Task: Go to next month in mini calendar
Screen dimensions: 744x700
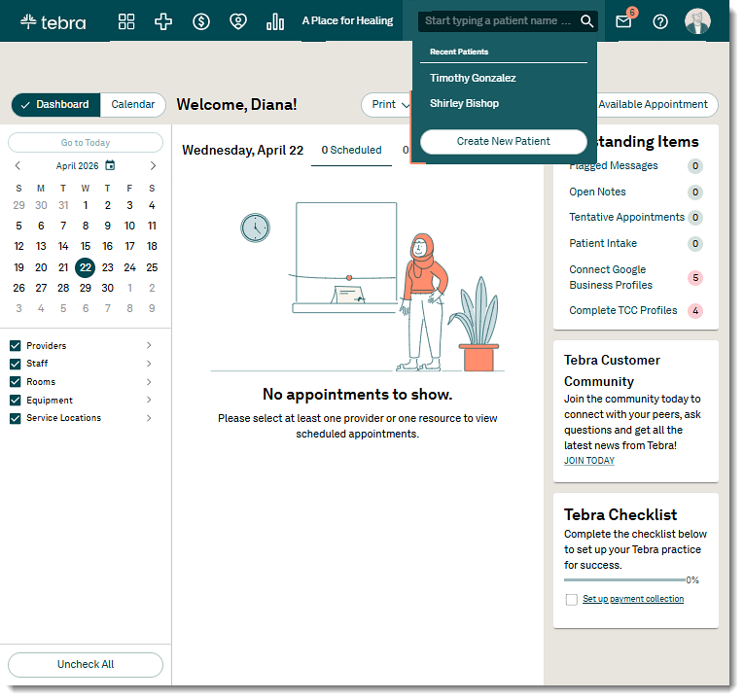Action: click(153, 165)
